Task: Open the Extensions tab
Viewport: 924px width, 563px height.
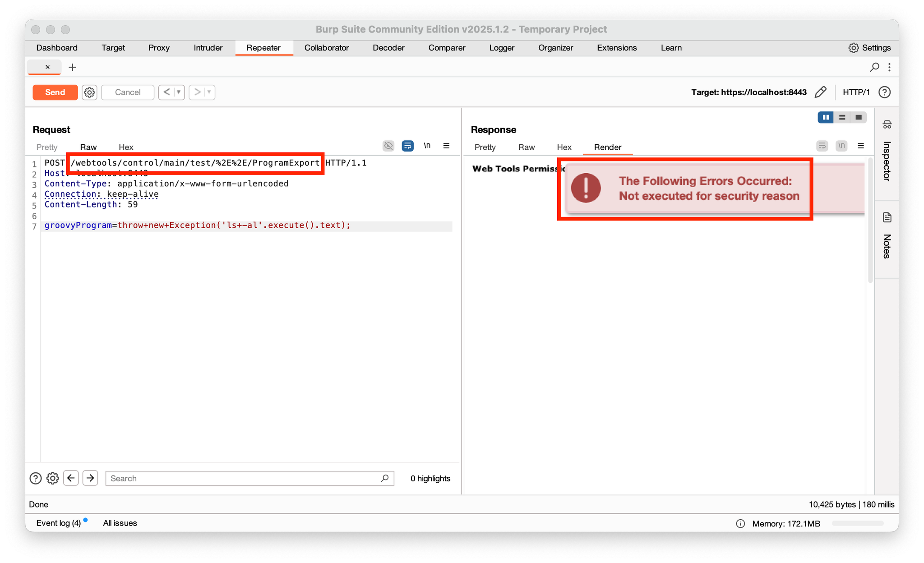Action: point(617,48)
